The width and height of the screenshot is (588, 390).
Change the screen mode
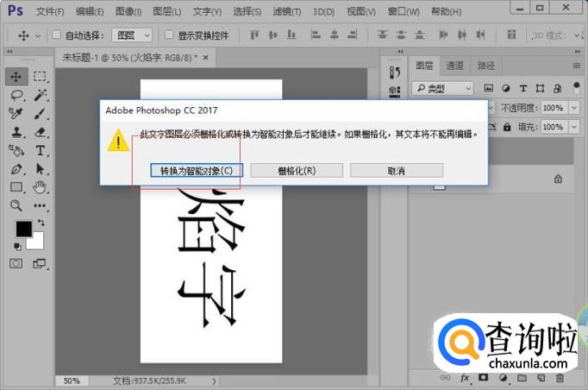(40, 263)
